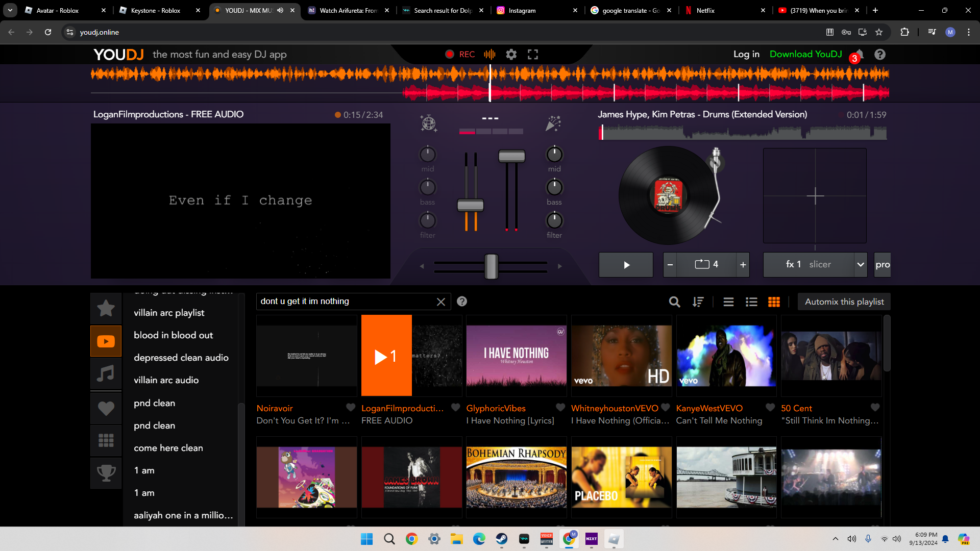Click Automix this playlist
980x551 pixels.
tap(844, 302)
